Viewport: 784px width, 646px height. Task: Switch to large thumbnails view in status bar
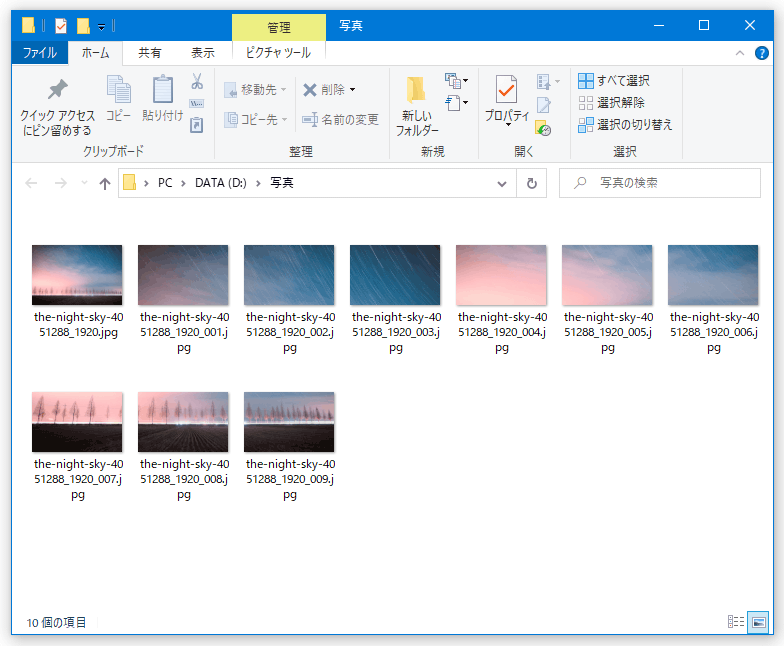[758, 622]
